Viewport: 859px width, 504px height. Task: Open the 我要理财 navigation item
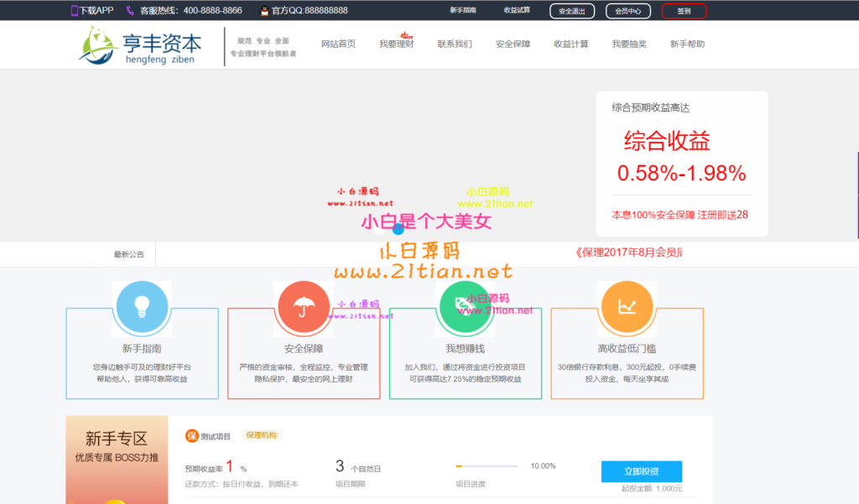click(396, 44)
